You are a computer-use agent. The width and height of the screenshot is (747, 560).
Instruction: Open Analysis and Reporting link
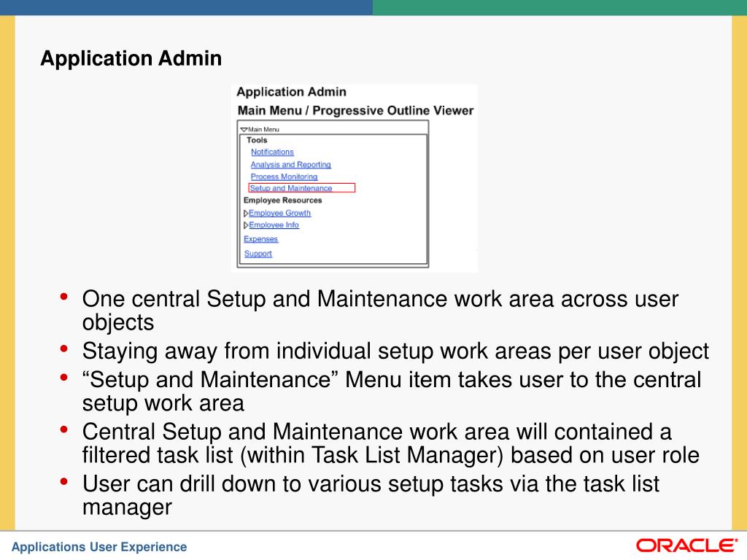point(290,165)
